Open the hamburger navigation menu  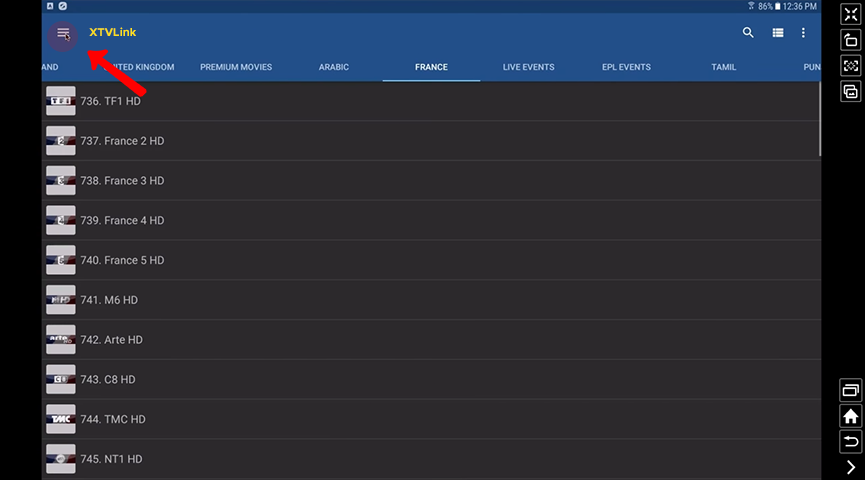[x=63, y=34]
